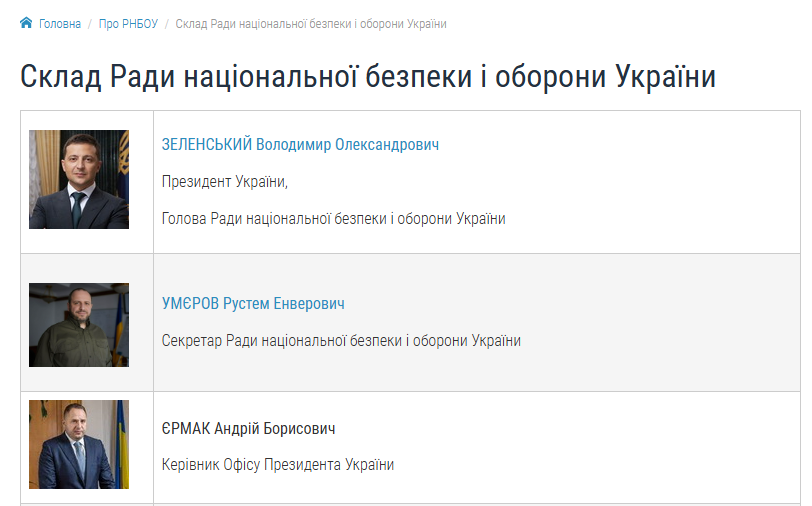Image resolution: width=812 pixels, height=506 pixels.
Task: Click the name ЄРМАК Андрій Борисович
Action: [248, 429]
